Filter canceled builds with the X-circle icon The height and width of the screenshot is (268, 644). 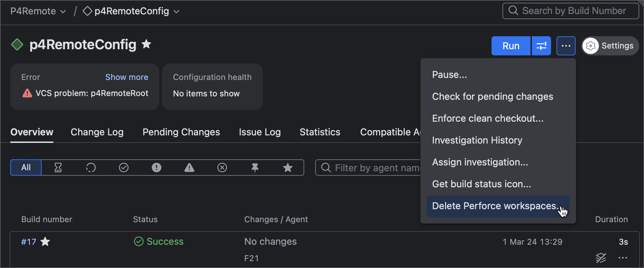click(x=222, y=167)
